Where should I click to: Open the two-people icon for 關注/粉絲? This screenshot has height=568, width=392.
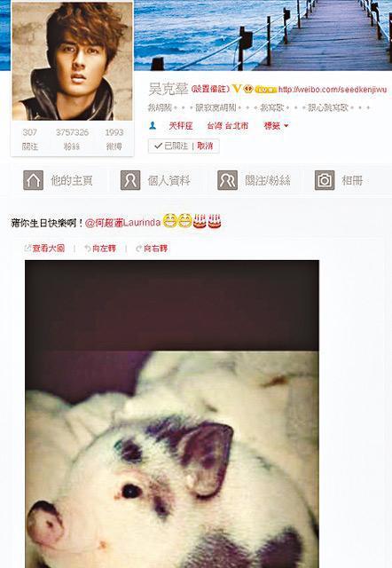tap(227, 180)
